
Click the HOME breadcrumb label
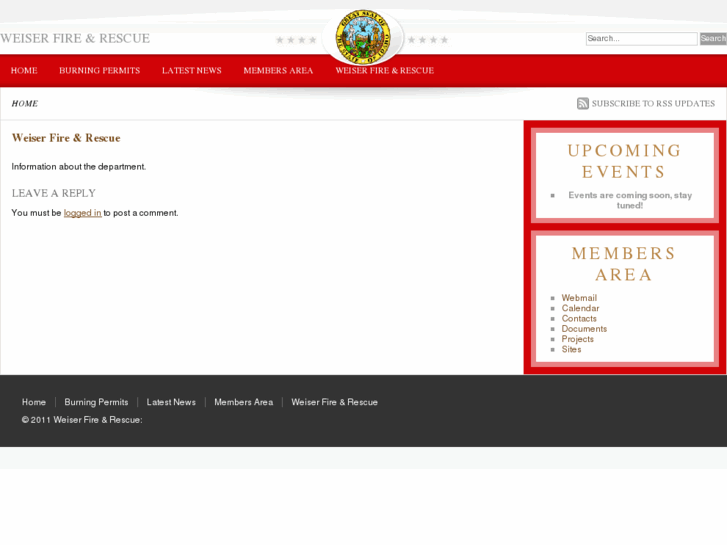tap(25, 103)
